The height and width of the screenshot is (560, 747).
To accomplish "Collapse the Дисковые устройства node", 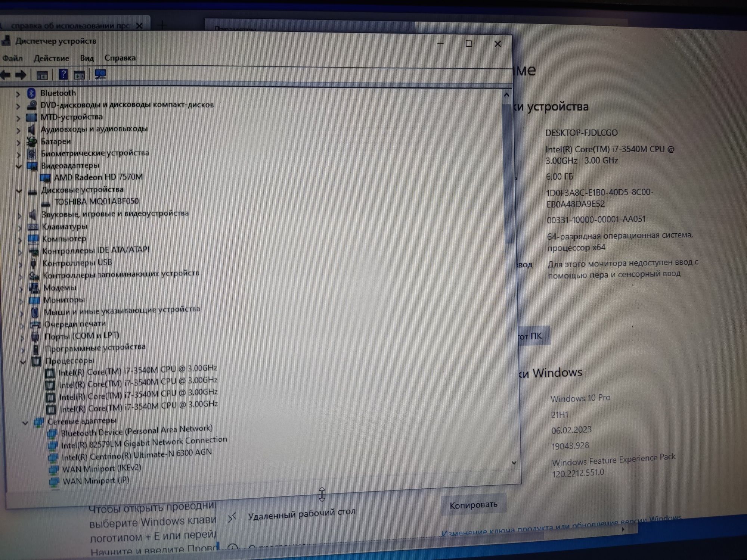I will (19, 191).
